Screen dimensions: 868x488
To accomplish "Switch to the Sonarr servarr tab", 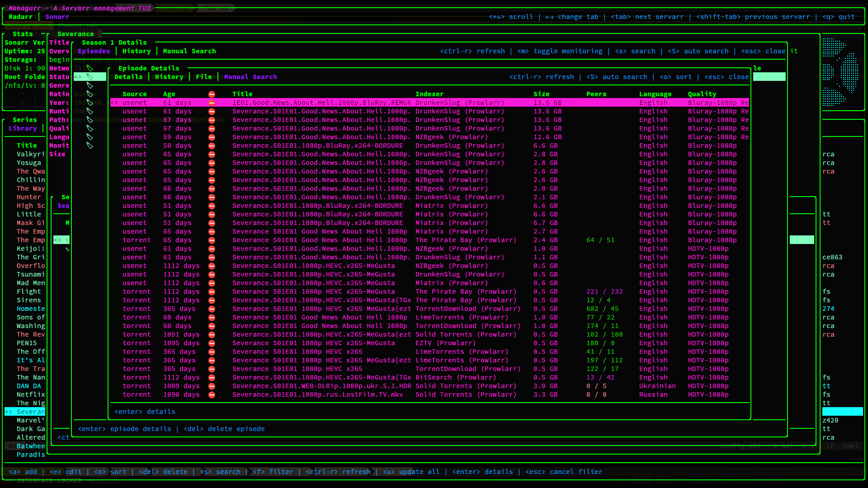I will pos(57,17).
